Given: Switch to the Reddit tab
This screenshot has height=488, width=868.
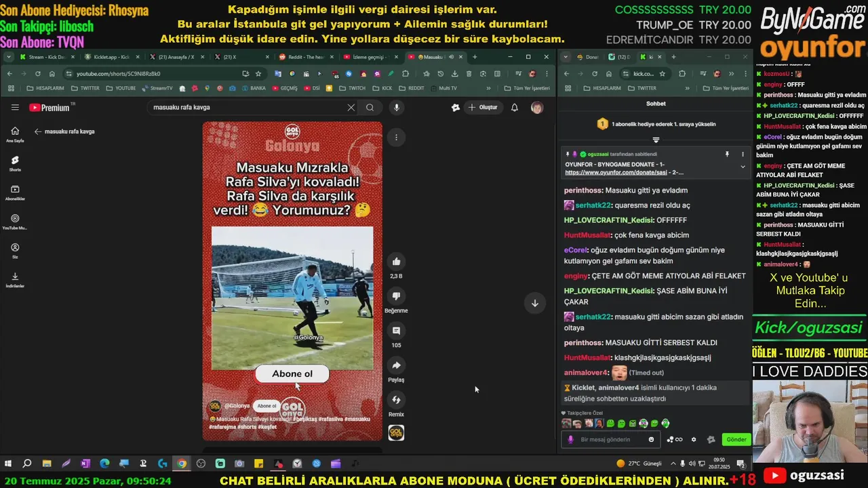Looking at the screenshot, I should pos(304,57).
